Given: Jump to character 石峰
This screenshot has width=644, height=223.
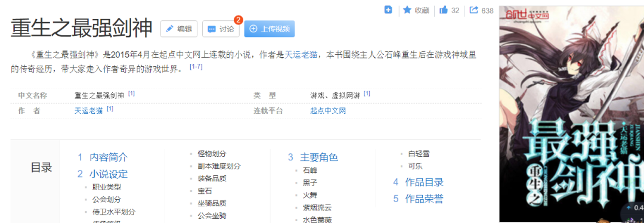Looking at the screenshot, I should tap(310, 171).
